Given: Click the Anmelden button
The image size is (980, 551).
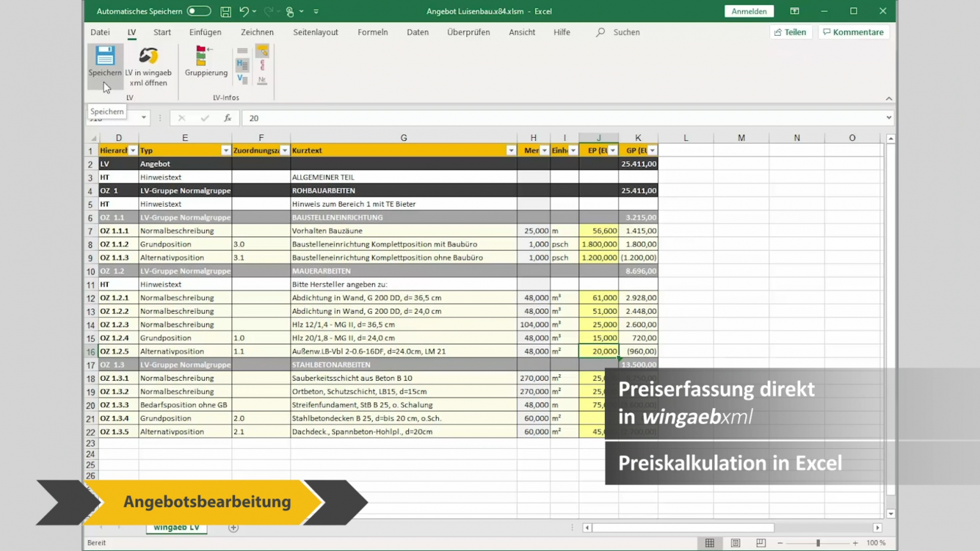Looking at the screenshot, I should pos(748,11).
